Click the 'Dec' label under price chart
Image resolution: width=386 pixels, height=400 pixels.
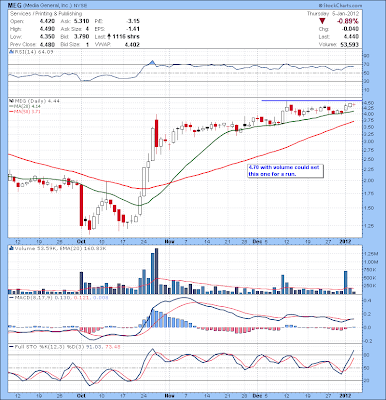tap(257, 241)
